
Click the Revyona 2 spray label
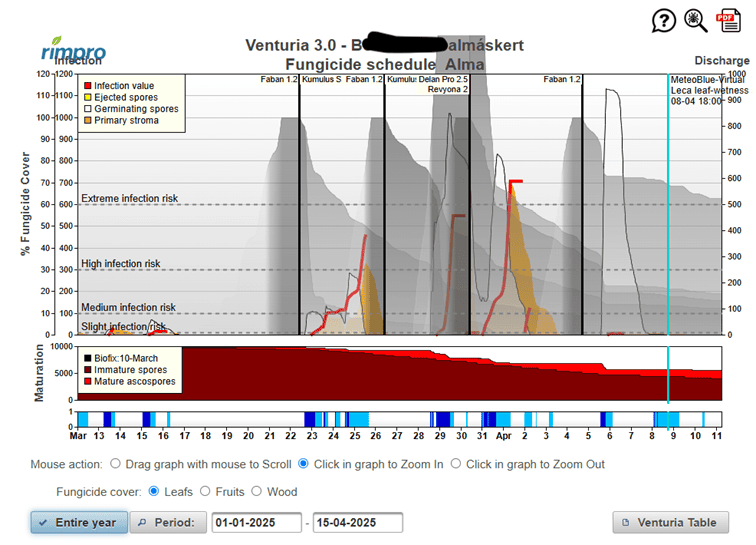[448, 89]
